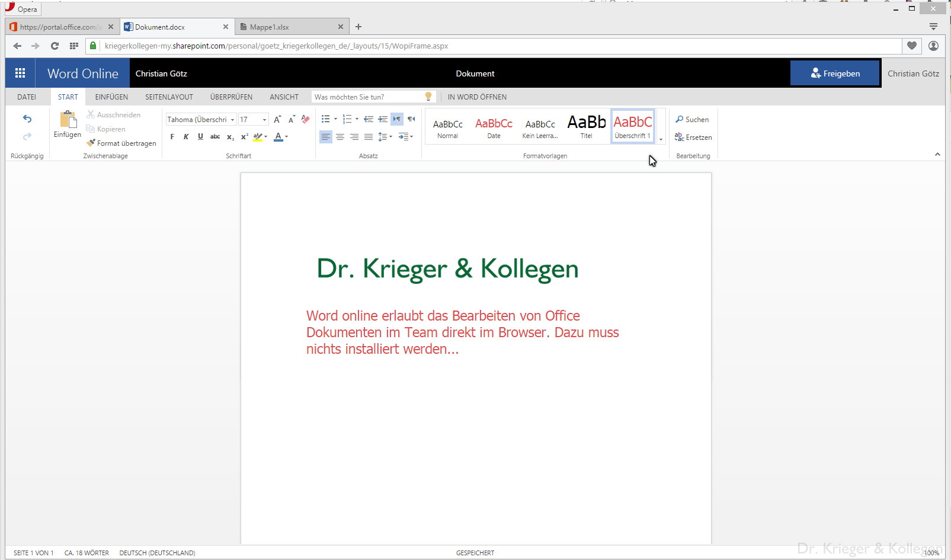Open highlight color dropdown arrow
Image resolution: width=951 pixels, height=560 pixels.
(266, 137)
